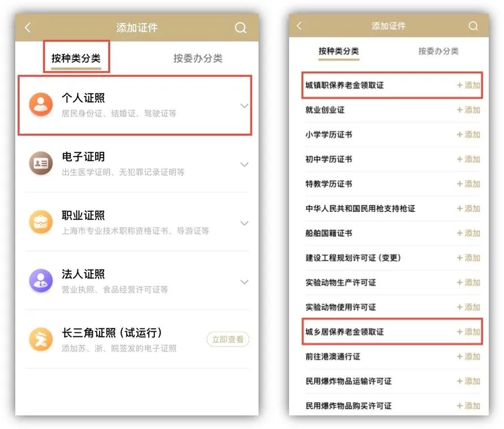
Task: Add 民用爆炸物品运输许可证
Action: [468, 381]
